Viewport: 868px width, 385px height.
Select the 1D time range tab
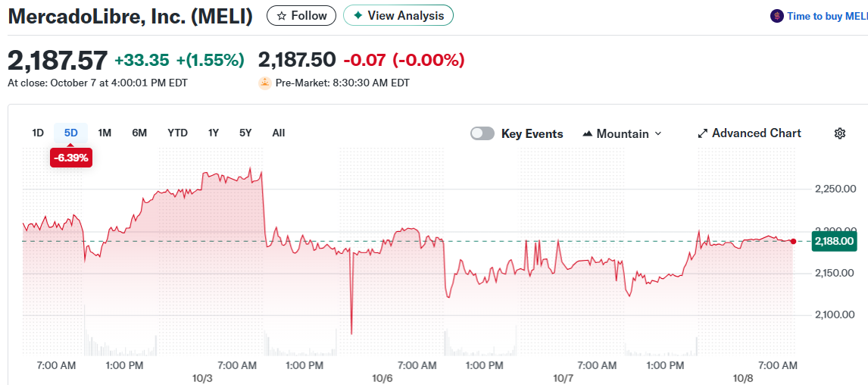[38, 133]
